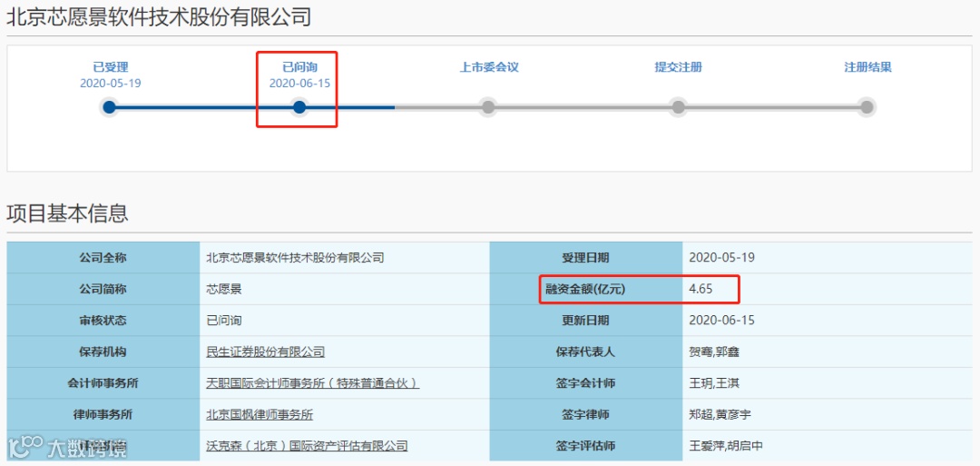Click the company full name value cell
This screenshot has width=980, height=466.
345,258
